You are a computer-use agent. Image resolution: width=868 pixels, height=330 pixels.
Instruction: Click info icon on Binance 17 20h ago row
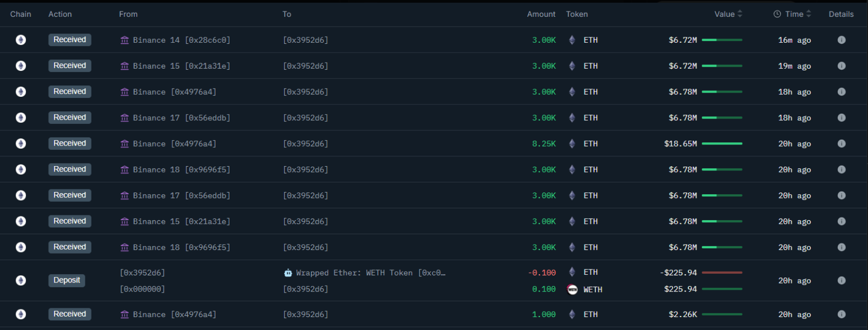click(841, 195)
